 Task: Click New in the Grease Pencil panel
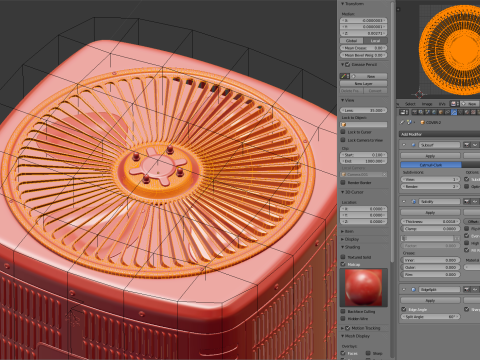370,76
